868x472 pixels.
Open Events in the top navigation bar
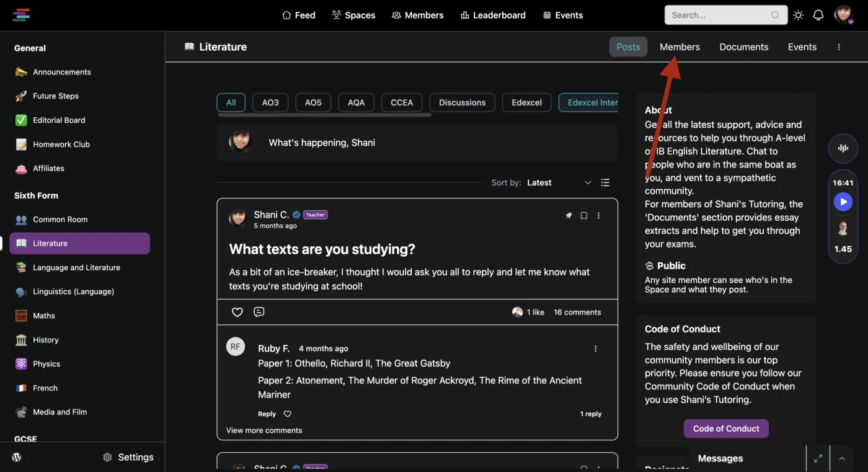(x=563, y=16)
